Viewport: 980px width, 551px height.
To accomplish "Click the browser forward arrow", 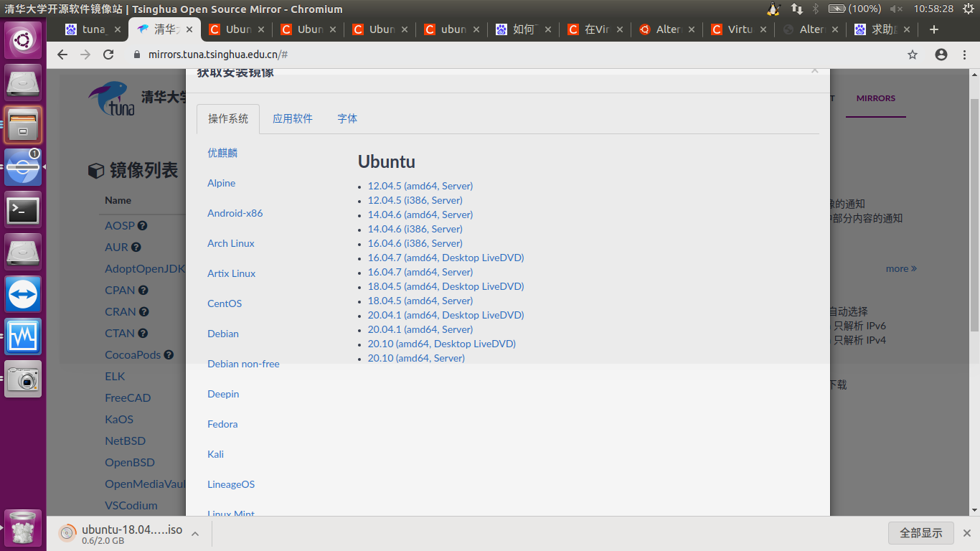I will coord(85,55).
